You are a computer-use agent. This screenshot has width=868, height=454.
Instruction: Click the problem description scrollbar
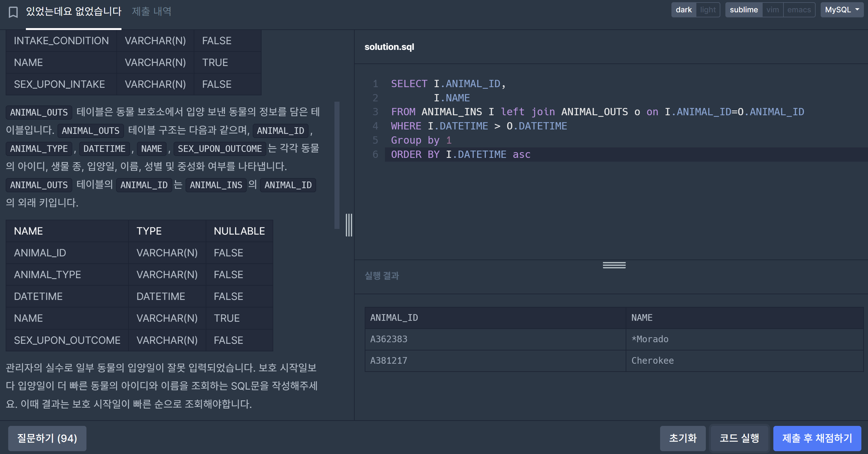[337, 165]
